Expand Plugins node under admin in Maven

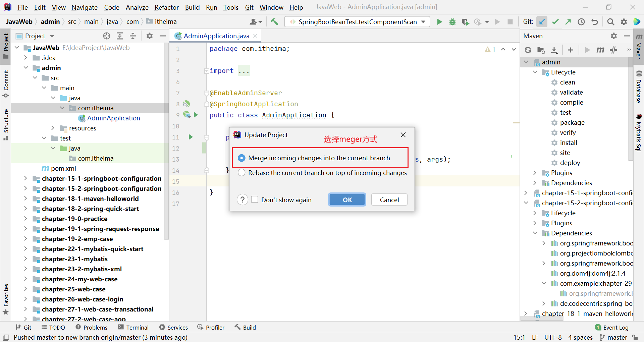pos(535,173)
